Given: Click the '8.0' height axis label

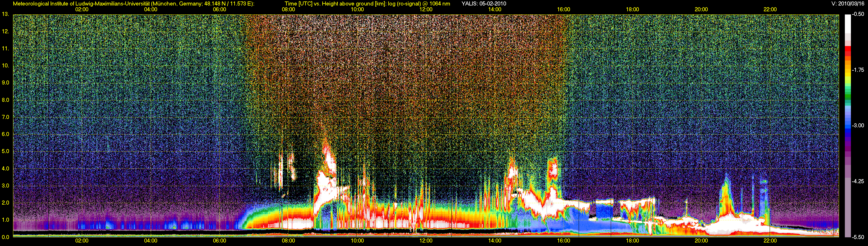Looking at the screenshot, I should click(5, 100).
